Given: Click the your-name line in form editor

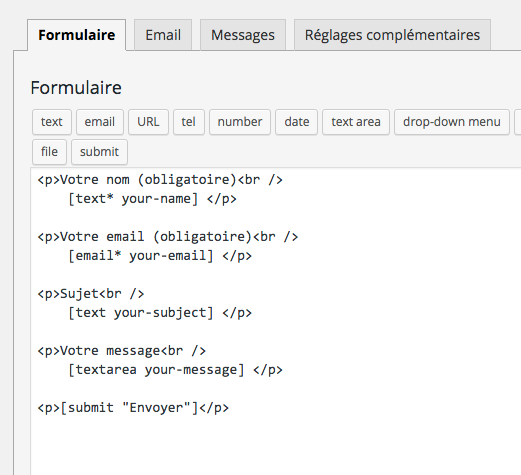Looking at the screenshot, I should [152, 199].
